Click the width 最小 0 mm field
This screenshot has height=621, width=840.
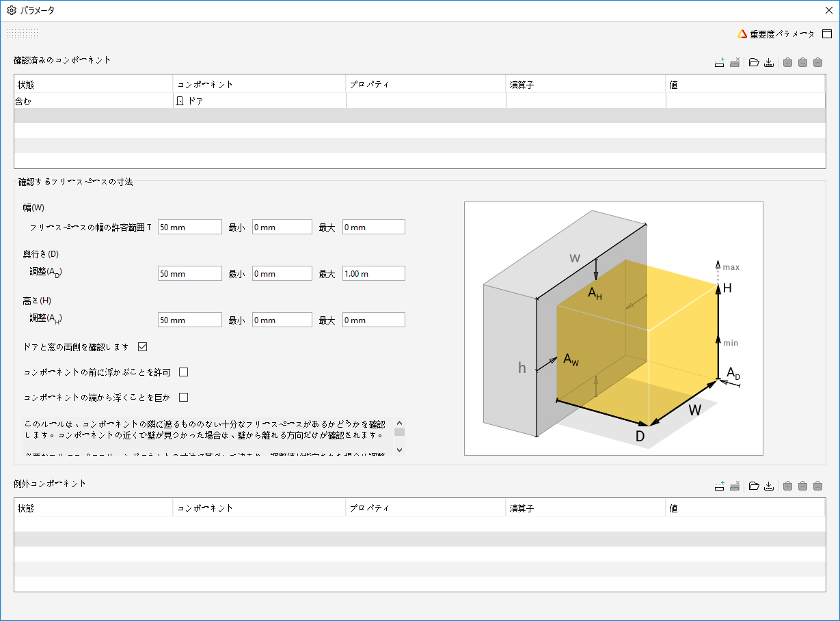pyautogui.click(x=282, y=227)
